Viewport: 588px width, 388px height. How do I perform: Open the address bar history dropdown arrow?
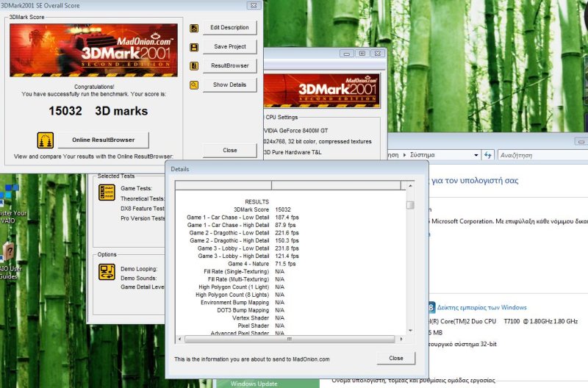tap(476, 155)
